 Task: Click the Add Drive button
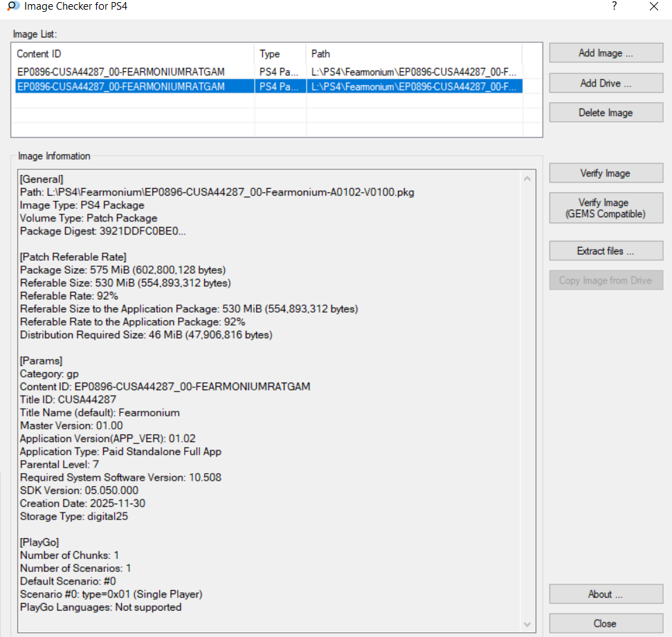click(606, 83)
